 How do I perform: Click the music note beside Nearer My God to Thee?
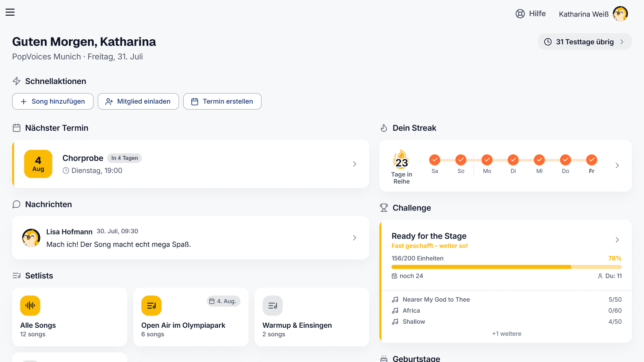pos(395,299)
